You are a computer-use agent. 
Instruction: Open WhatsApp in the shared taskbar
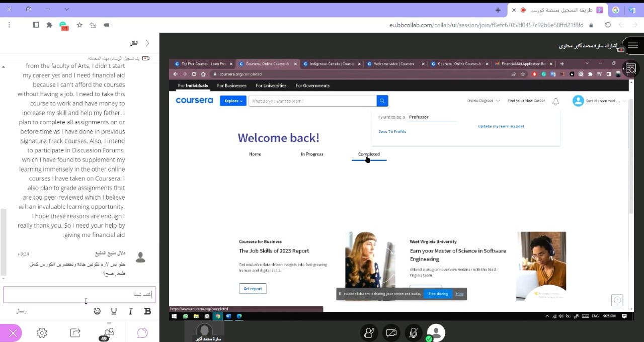click(186, 316)
